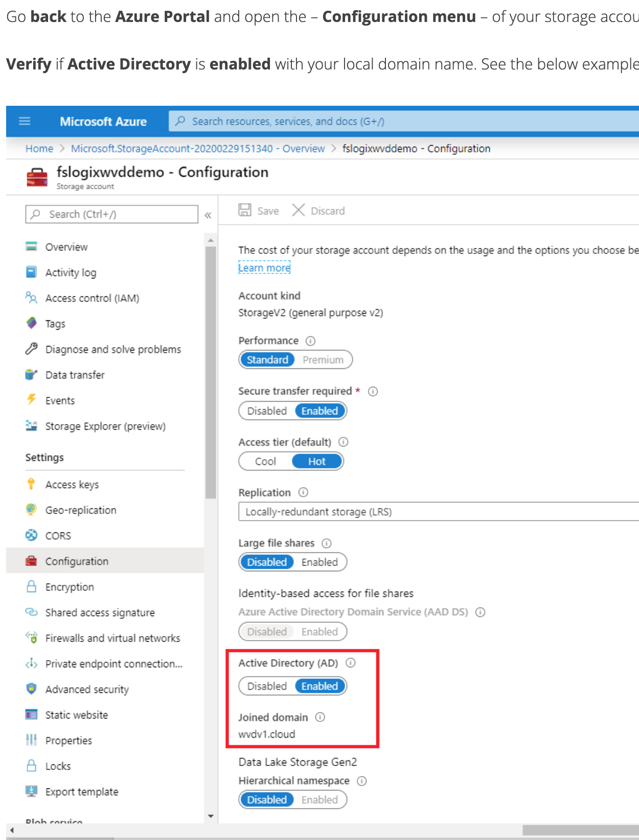This screenshot has width=639, height=840.
Task: Select Premium performance option
Action: pos(323,360)
